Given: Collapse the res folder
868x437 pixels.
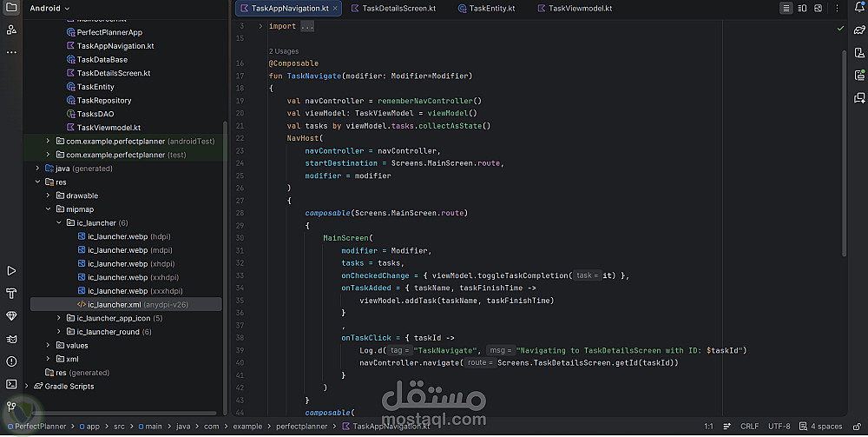Looking at the screenshot, I should pos(37,182).
